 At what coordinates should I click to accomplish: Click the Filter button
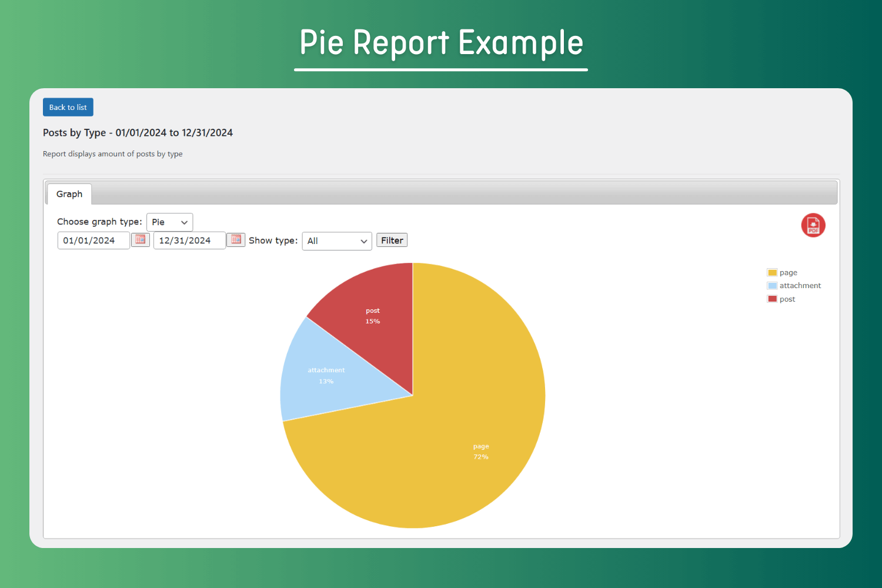coord(392,240)
